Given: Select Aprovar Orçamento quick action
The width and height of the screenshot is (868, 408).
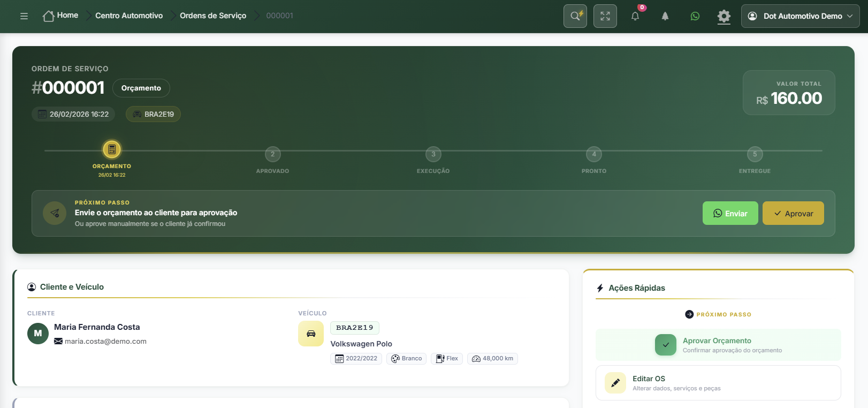Looking at the screenshot, I should (718, 345).
